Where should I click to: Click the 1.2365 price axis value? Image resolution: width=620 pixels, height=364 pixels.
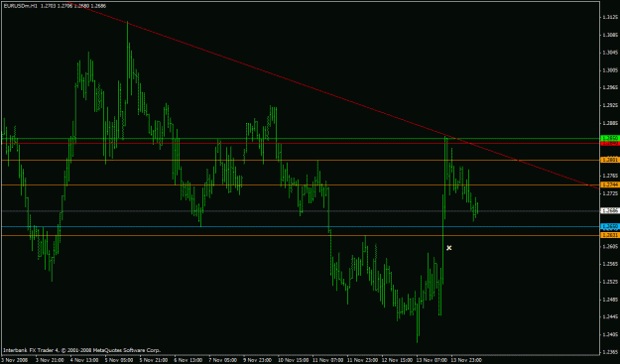click(609, 352)
